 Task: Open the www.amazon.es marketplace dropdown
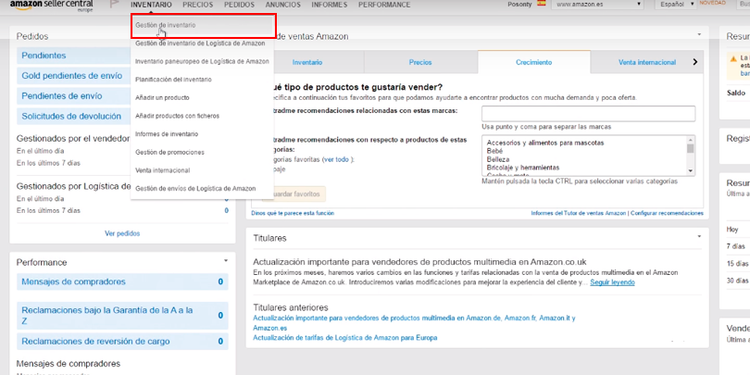click(597, 4)
